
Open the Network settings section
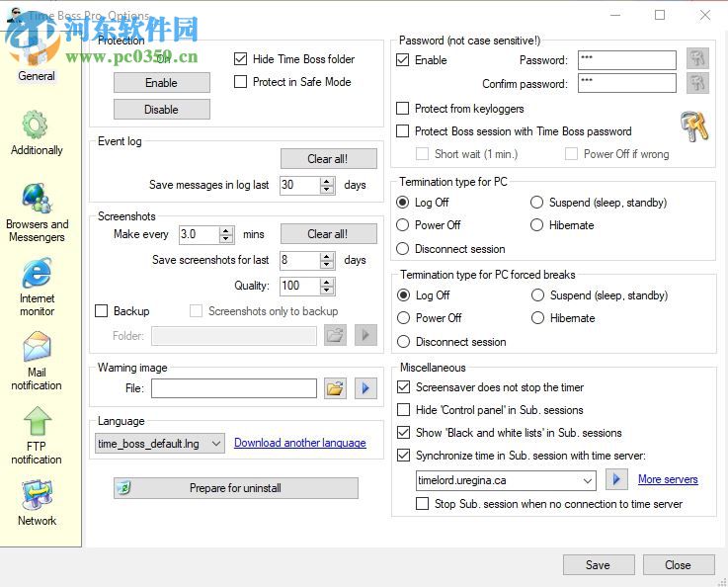point(37,503)
